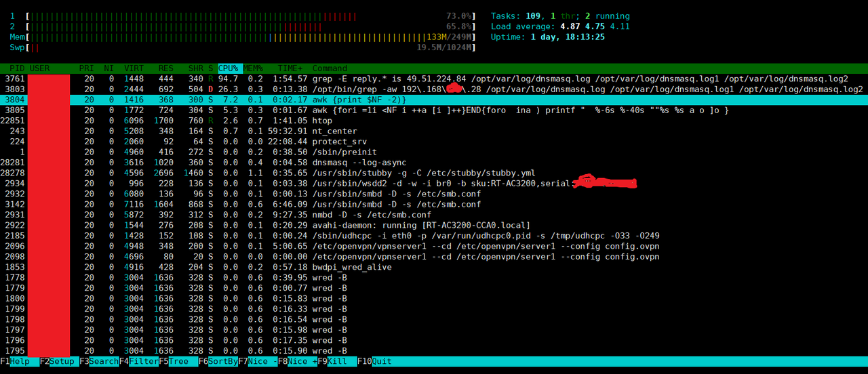Viewport: 868px width, 374px height.
Task: Click the F1 Help button
Action: point(20,362)
